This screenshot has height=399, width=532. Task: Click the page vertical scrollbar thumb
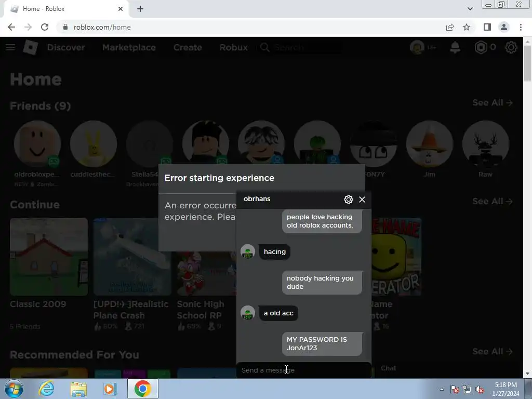click(527, 63)
